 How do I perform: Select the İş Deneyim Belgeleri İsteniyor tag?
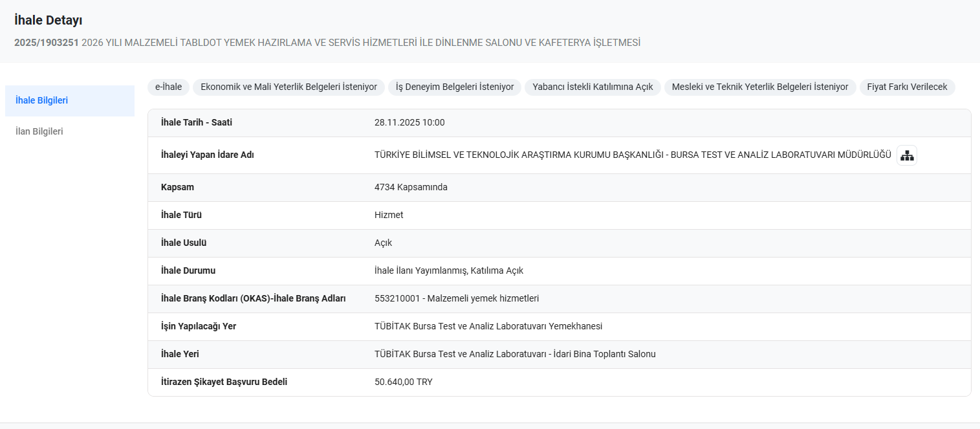click(454, 87)
